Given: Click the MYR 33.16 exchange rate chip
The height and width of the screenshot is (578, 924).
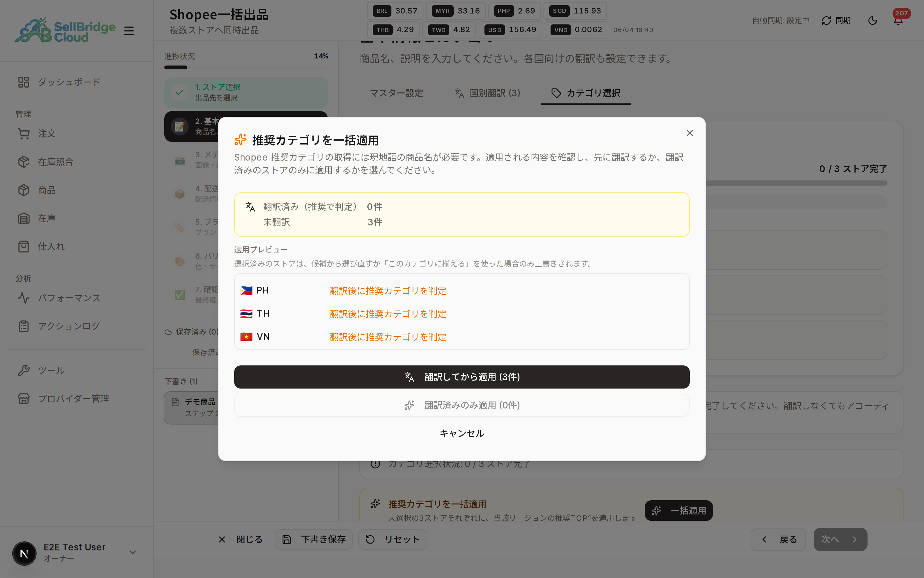Looking at the screenshot, I should [456, 11].
